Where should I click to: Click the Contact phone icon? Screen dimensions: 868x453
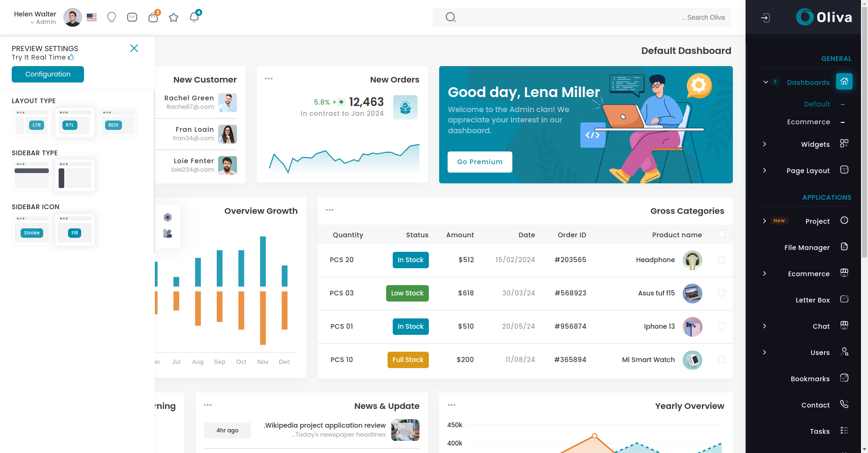tap(844, 404)
